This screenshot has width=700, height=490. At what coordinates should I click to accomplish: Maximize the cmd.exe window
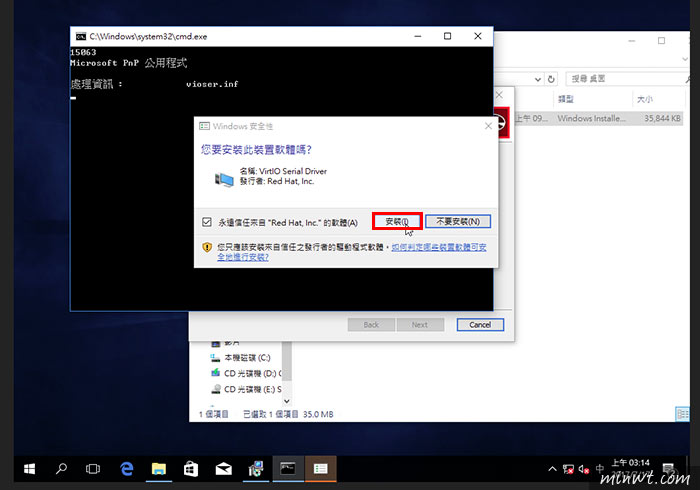(x=447, y=36)
